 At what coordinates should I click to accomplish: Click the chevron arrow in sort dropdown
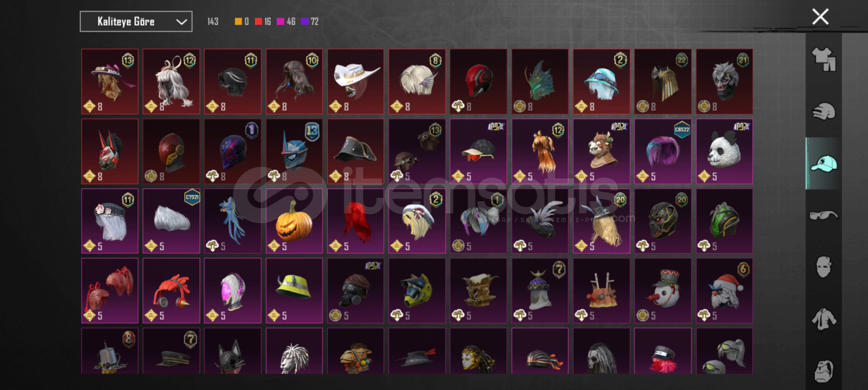[x=181, y=22]
